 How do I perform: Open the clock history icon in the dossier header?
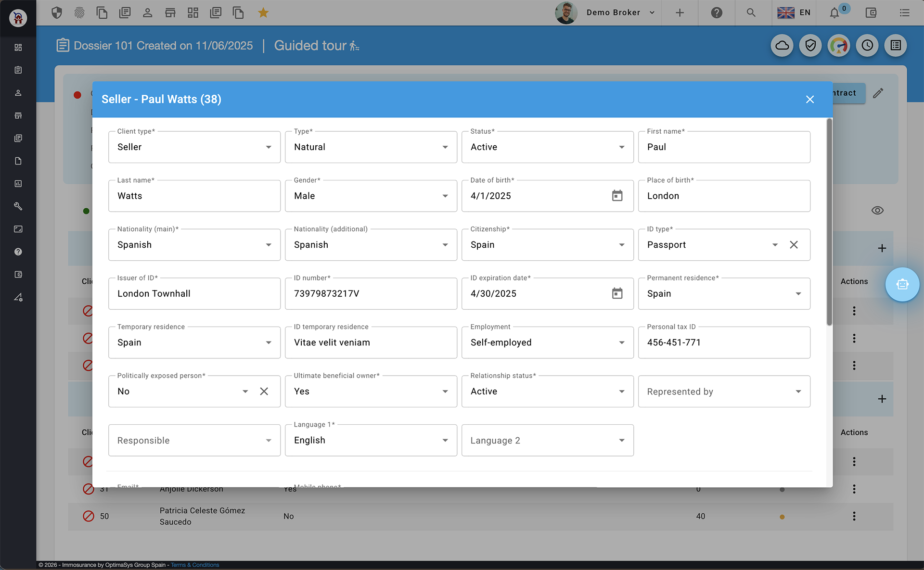[867, 45]
